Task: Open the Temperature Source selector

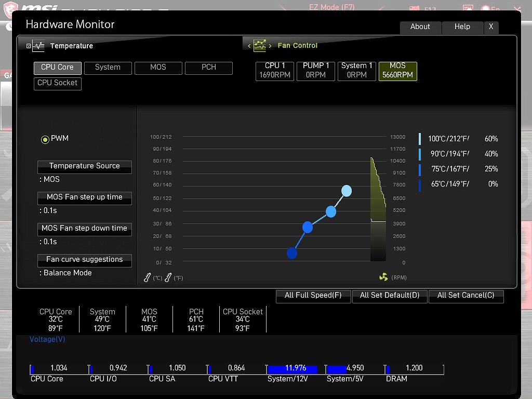Action: [x=85, y=166]
